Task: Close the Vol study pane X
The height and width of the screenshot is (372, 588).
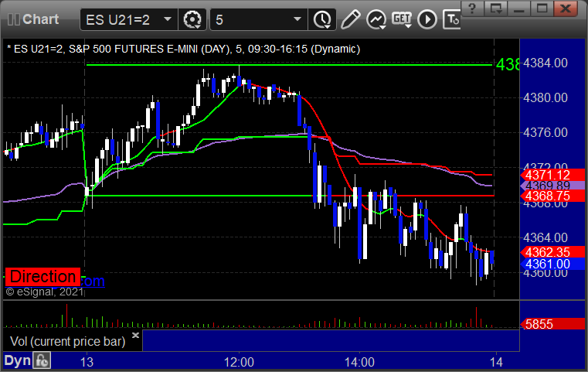Action: [x=135, y=335]
